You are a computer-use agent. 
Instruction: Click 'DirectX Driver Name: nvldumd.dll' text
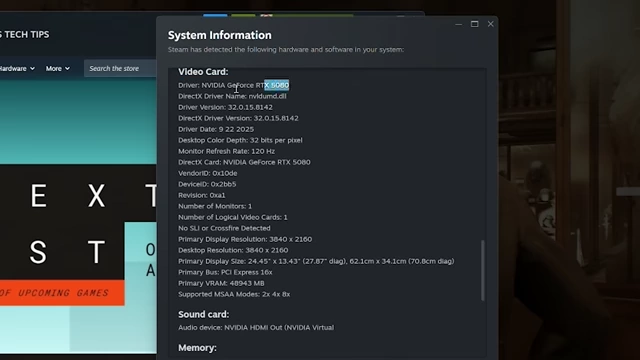(x=232, y=96)
